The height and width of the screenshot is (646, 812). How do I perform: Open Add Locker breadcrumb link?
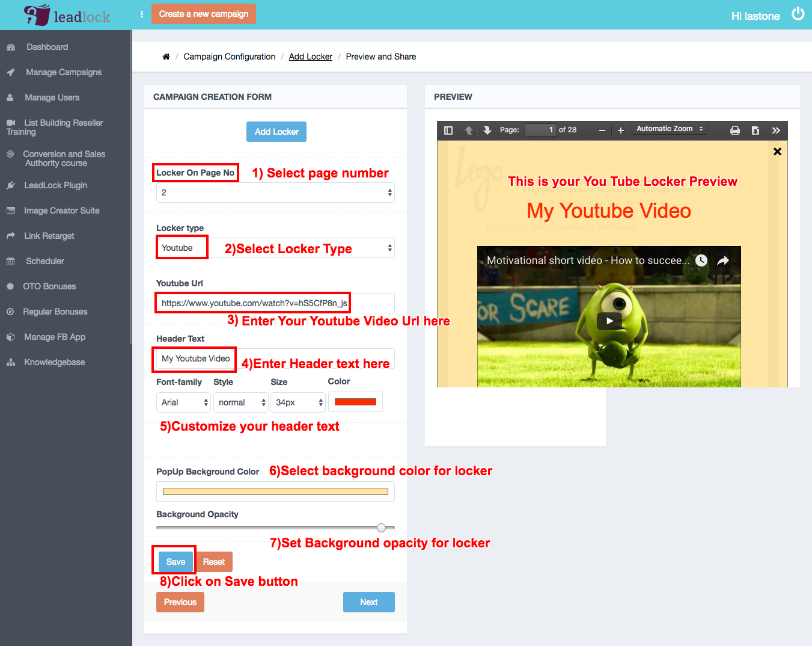(x=310, y=57)
